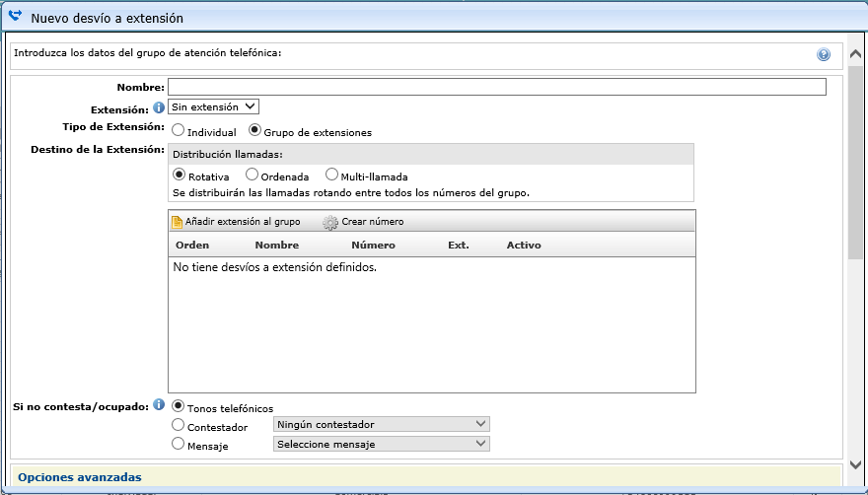This screenshot has width=868, height=495.
Task: Select the Individual extension type
Action: pos(178,130)
